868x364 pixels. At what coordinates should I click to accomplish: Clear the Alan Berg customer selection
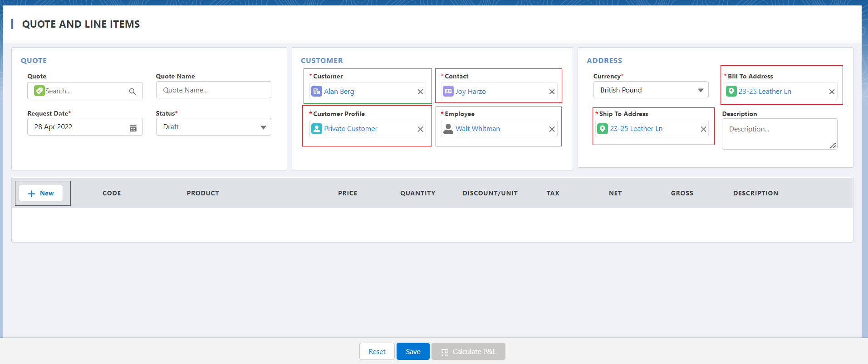(x=420, y=92)
